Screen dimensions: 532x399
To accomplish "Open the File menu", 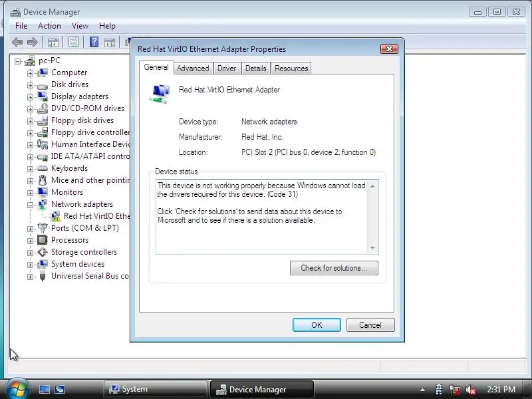I will click(21, 26).
